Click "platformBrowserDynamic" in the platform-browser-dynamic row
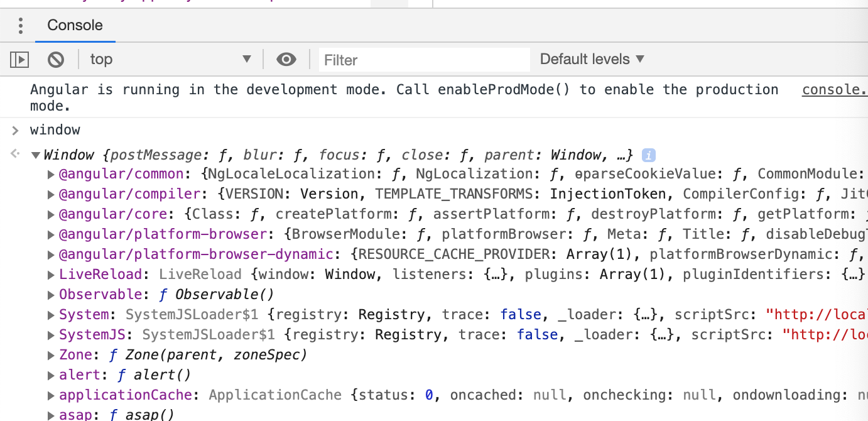 click(741, 254)
